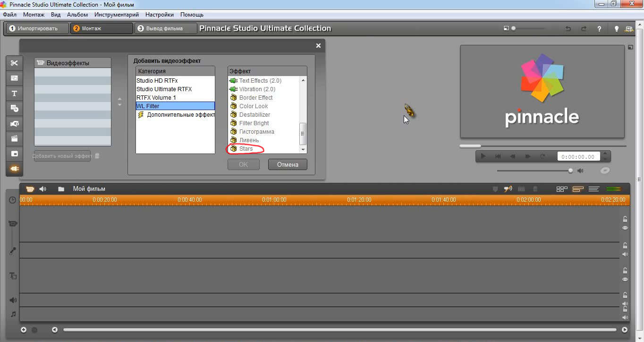Hide the title overlay track with eye icon
Viewport: 644px width, 342px height.
[625, 280]
